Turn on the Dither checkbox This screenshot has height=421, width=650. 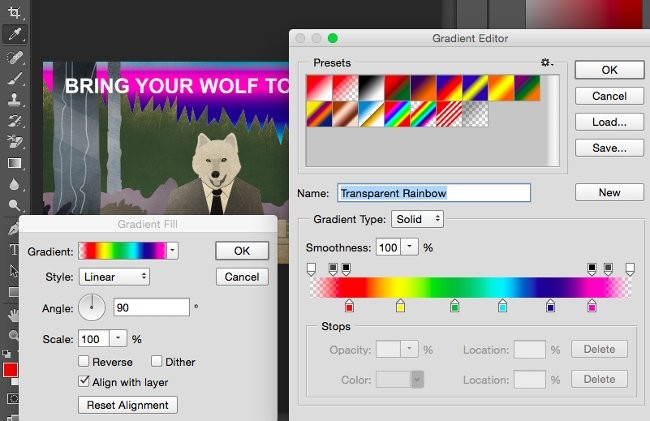pyautogui.click(x=157, y=361)
